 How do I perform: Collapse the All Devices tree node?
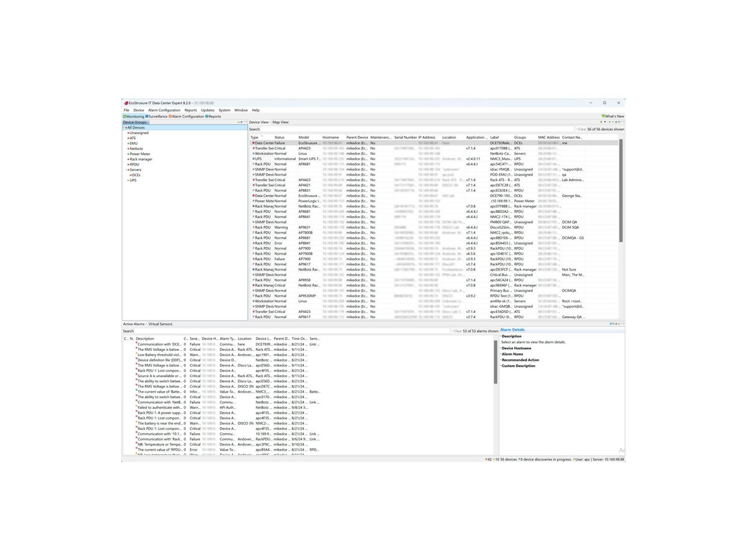(x=125, y=128)
